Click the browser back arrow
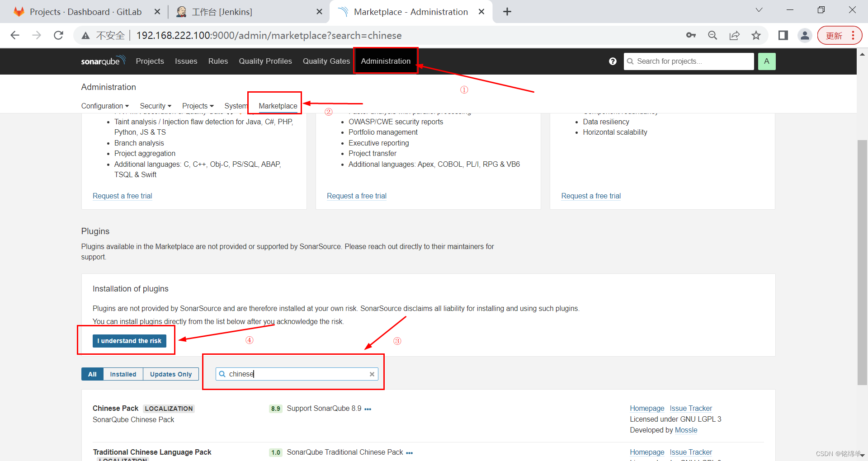Image resolution: width=868 pixels, height=461 pixels. [15, 35]
